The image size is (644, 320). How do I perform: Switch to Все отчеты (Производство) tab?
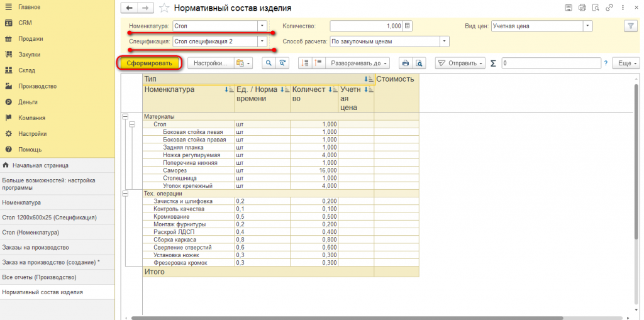57,277
